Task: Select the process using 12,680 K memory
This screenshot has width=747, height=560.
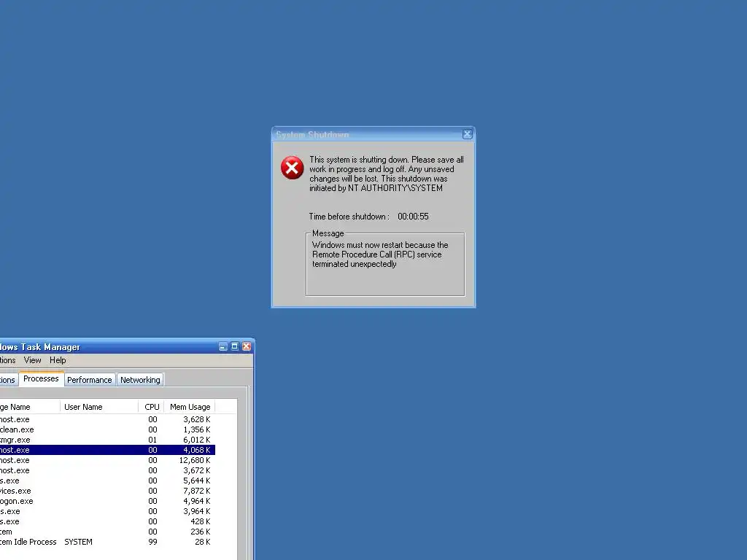Action: [x=107, y=461]
